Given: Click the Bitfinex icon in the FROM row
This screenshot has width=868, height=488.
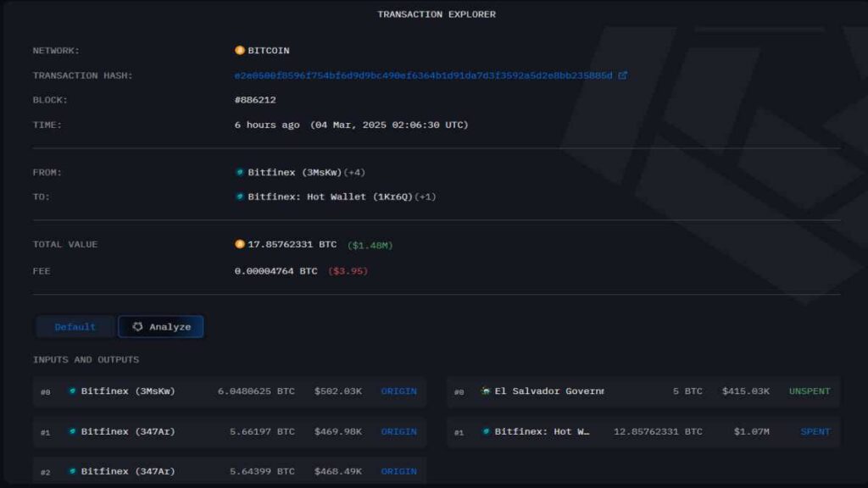Looking at the screenshot, I should pyautogui.click(x=240, y=172).
